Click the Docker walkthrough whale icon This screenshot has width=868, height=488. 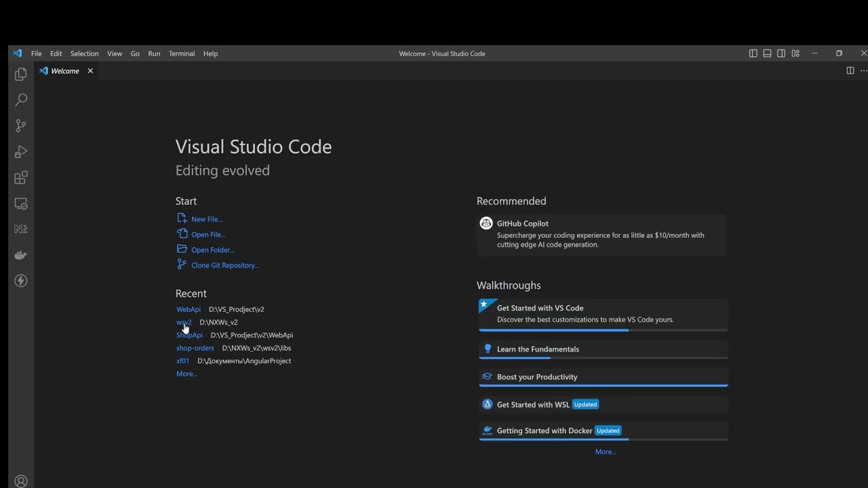[x=487, y=430]
